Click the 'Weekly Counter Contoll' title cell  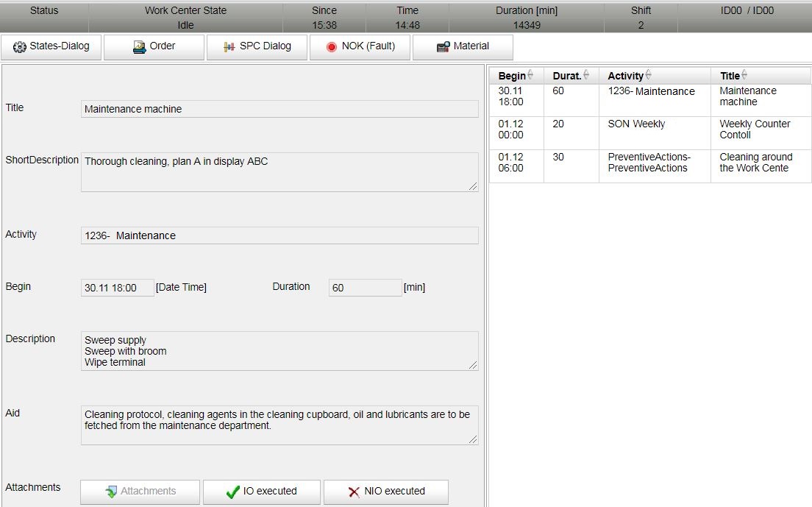761,133
